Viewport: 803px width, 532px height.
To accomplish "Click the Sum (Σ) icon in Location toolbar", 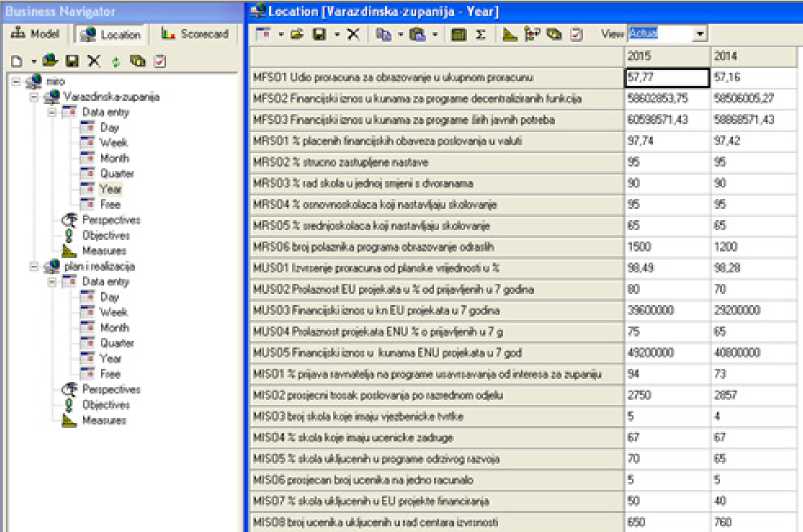I will (480, 34).
